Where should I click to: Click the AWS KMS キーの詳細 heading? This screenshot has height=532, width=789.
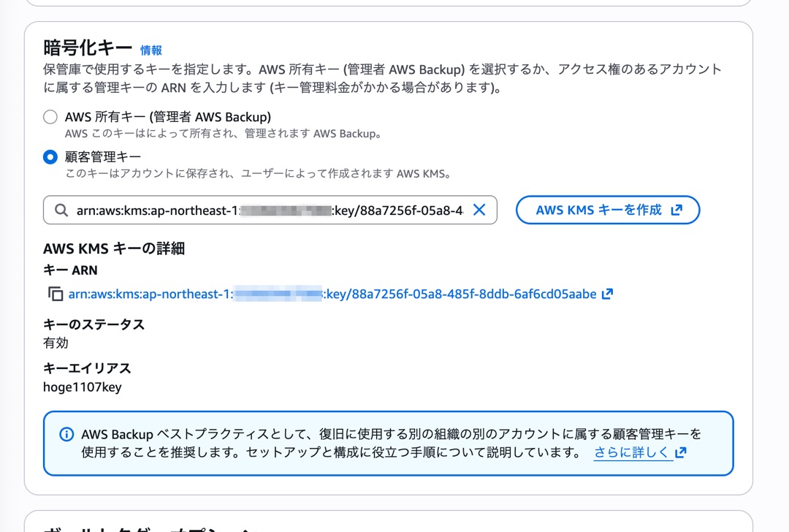113,248
